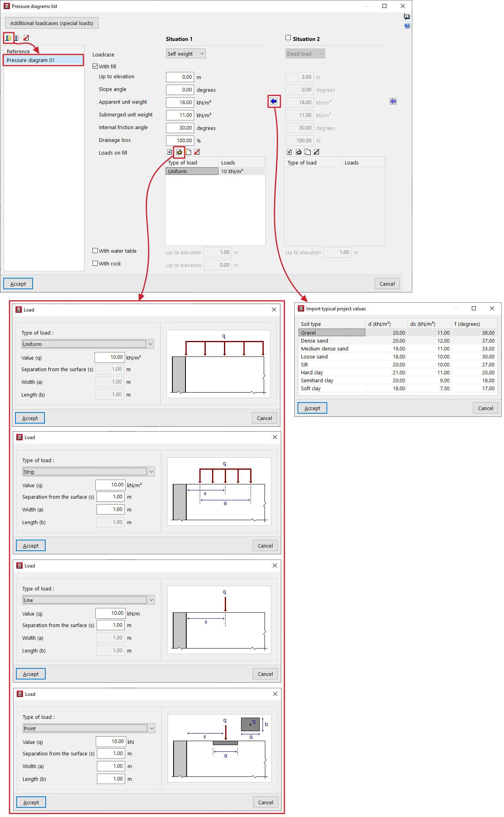
Task: Close the Uniform Load dialog
Action: click(x=274, y=310)
